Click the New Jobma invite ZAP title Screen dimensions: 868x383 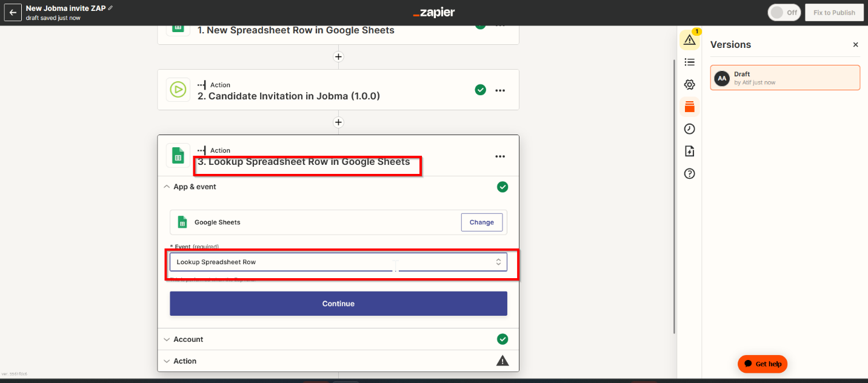click(x=65, y=8)
